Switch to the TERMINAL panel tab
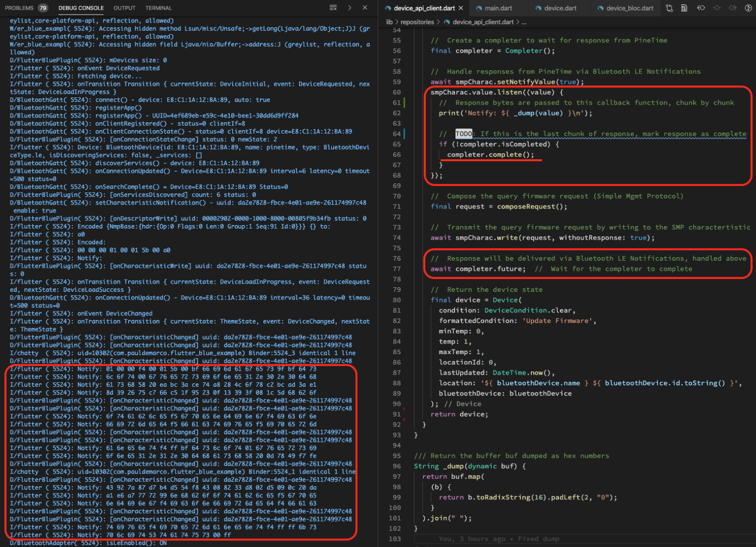The height and width of the screenshot is (547, 756). tap(158, 8)
